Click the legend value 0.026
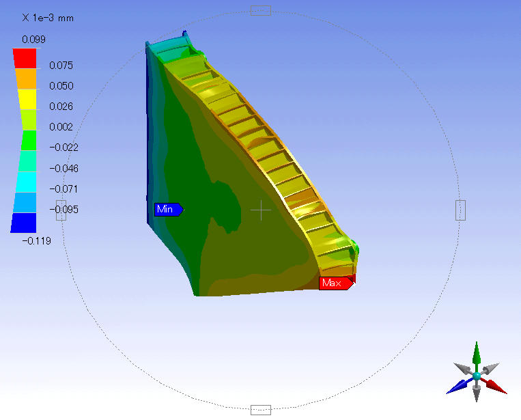The image size is (521, 420). point(61,107)
